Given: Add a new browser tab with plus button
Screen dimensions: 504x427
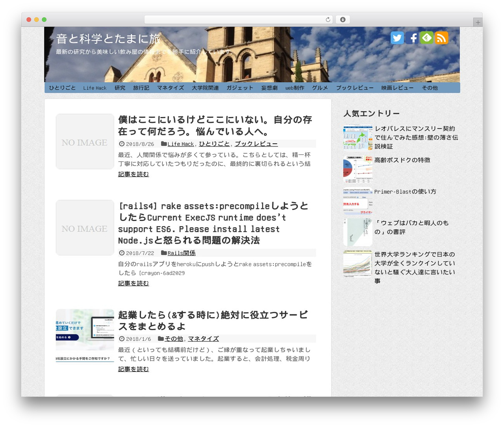Looking at the screenshot, I should tap(478, 22).
